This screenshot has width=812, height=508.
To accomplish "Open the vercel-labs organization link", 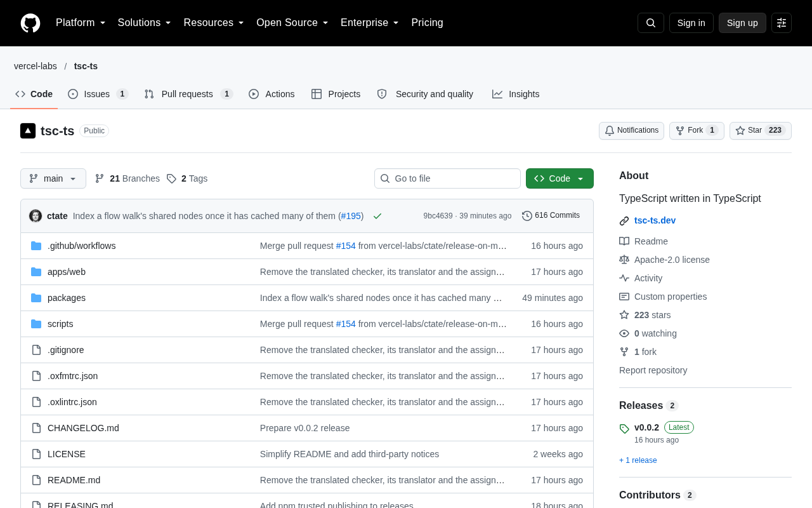I will tap(36, 66).
